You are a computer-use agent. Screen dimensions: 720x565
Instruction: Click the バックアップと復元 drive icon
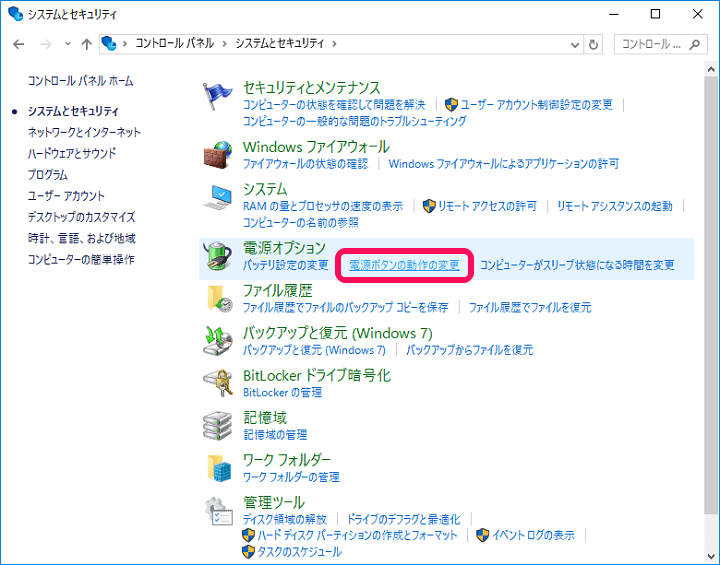[x=218, y=341]
